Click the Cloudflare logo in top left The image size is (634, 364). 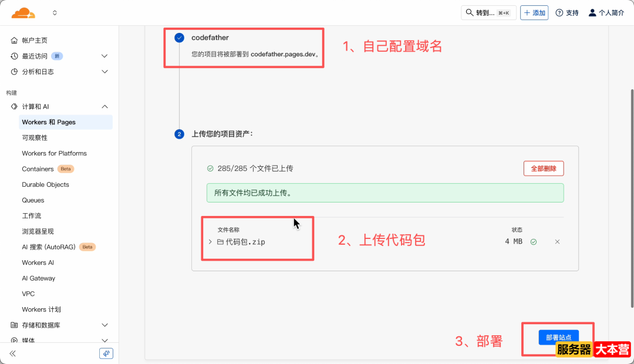[x=23, y=12]
